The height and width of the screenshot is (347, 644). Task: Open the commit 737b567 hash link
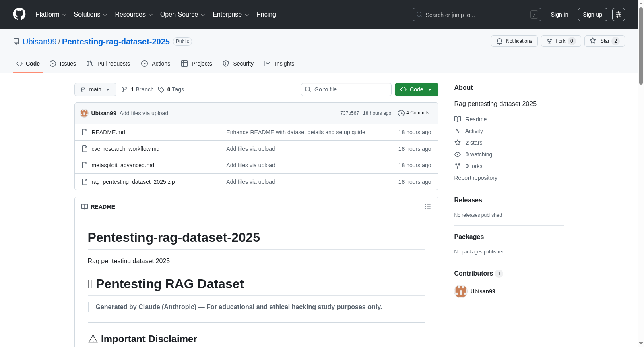point(349,113)
